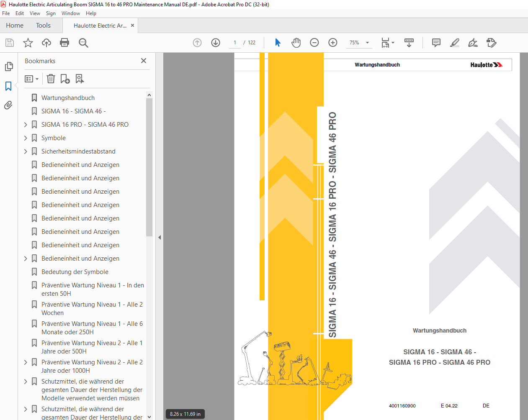Close the Haulotte document tab

click(x=133, y=26)
